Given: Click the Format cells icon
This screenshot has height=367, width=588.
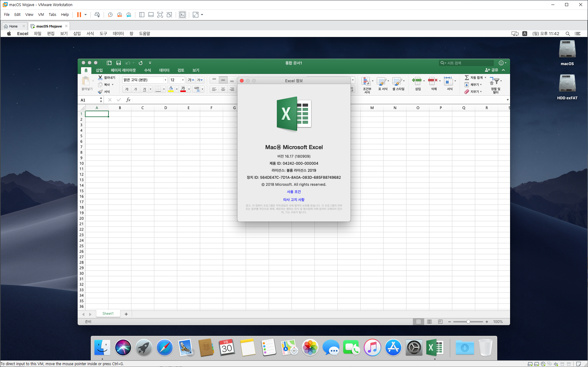Looking at the screenshot, I should 448,81.
